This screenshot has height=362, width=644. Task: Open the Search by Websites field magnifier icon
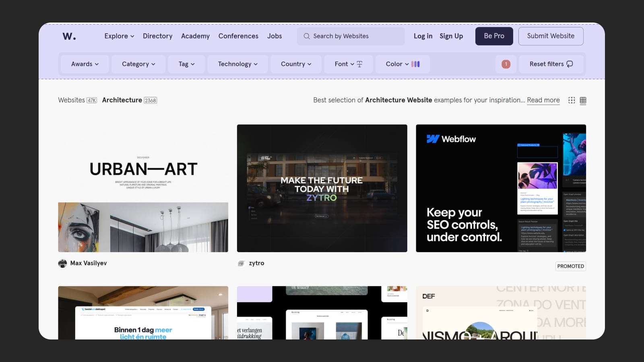pos(306,36)
